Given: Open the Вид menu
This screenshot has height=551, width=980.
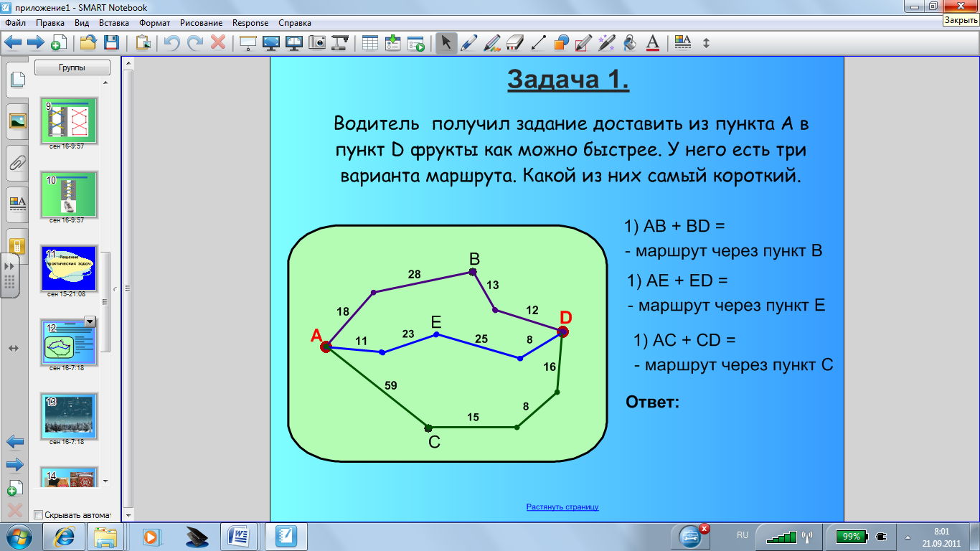Looking at the screenshot, I should [x=82, y=23].
